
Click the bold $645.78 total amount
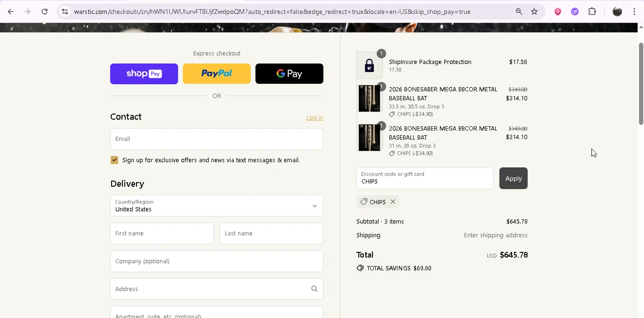pyautogui.click(x=514, y=255)
